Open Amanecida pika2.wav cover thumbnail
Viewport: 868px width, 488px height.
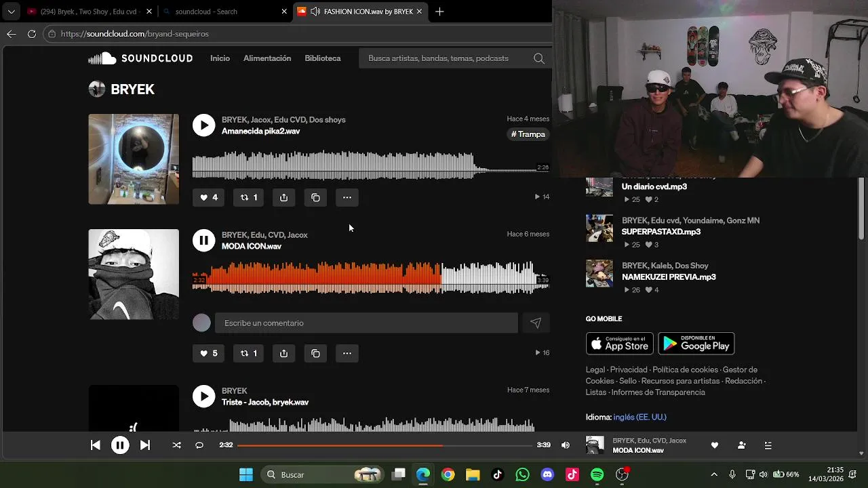click(x=134, y=159)
